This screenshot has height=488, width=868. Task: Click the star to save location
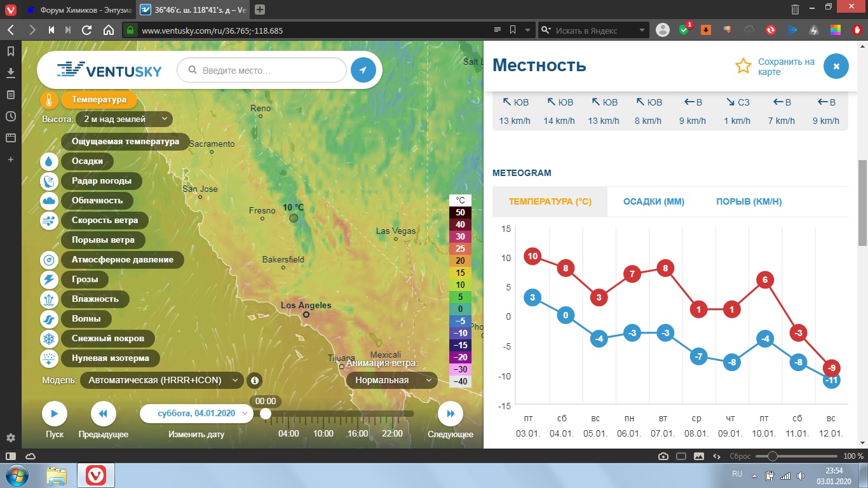[743, 66]
